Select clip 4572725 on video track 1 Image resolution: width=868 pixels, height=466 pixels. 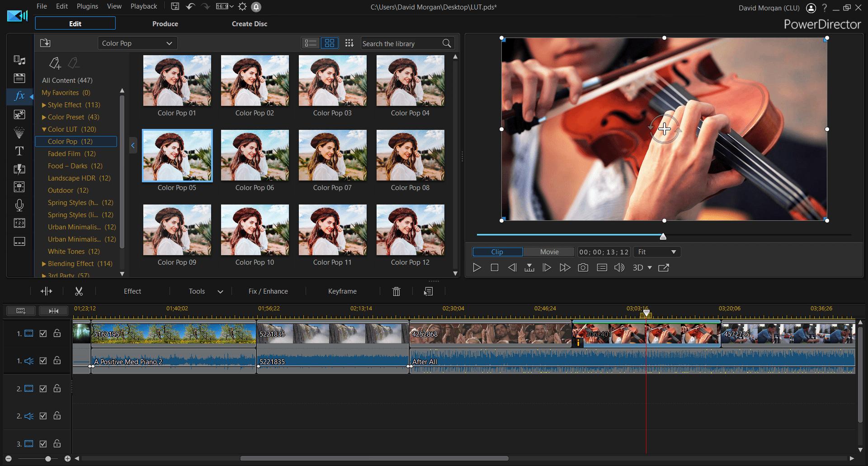(x=788, y=334)
